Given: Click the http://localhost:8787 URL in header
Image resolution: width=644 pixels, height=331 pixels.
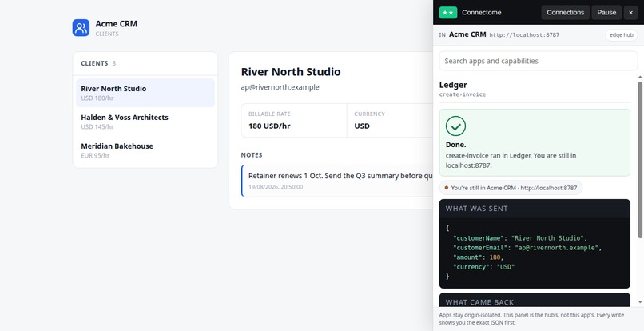Looking at the screenshot, I should click(x=524, y=35).
